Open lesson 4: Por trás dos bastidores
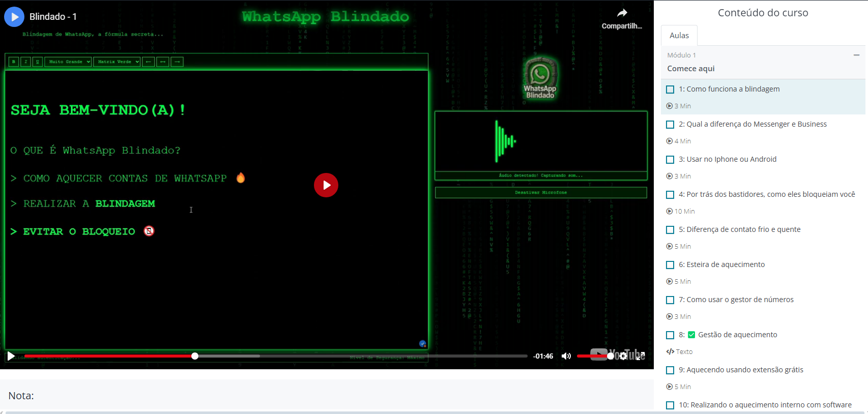 coord(767,194)
